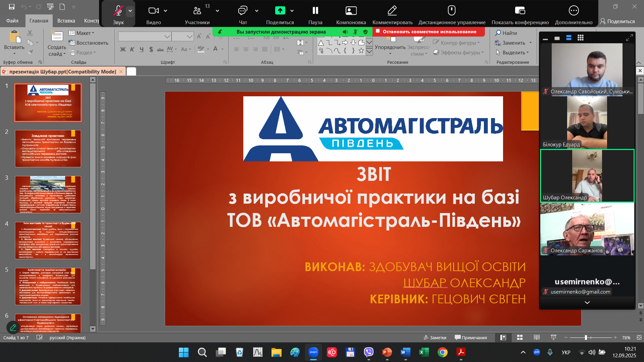Open audio options arrow beside Звук
This screenshot has height=362, width=644.
pos(130,11)
